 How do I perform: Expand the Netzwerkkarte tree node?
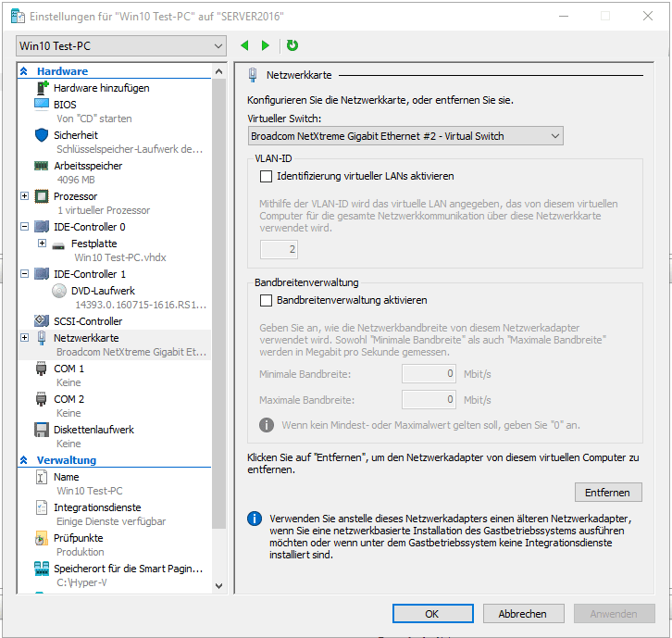coord(25,337)
